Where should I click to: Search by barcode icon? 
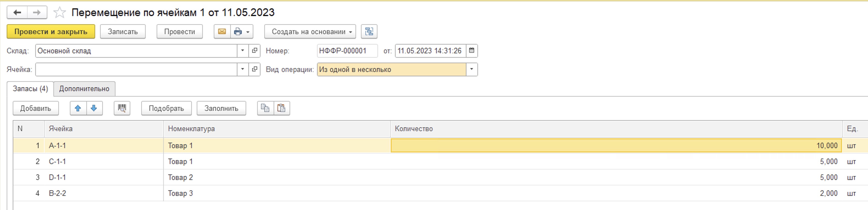tap(122, 108)
